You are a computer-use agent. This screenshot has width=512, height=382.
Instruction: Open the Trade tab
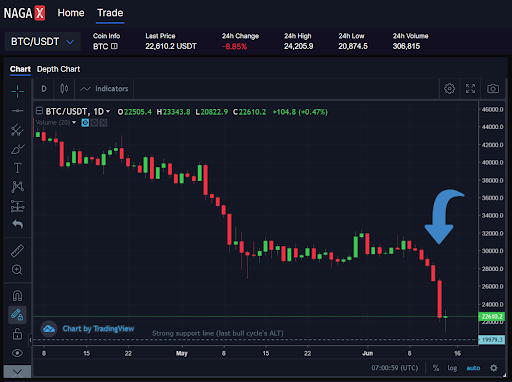point(110,13)
